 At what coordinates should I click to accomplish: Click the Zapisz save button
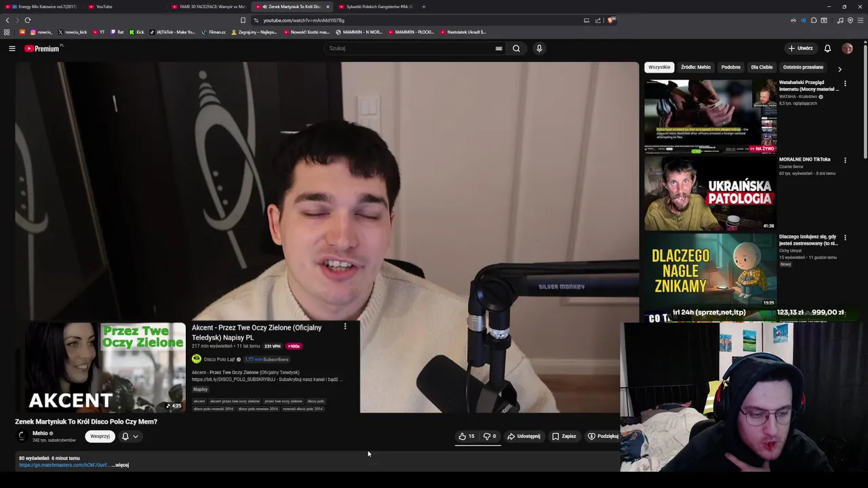(564, 436)
